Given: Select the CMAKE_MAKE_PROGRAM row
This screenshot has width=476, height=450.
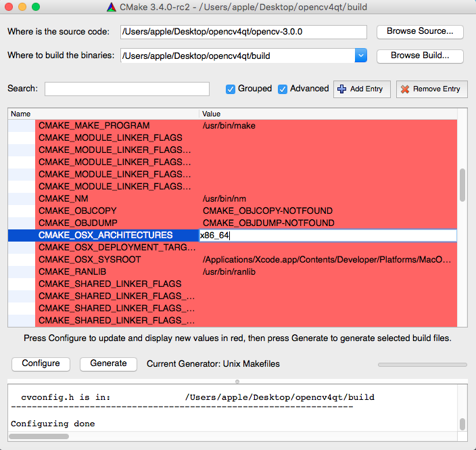Looking at the screenshot, I should pyautogui.click(x=232, y=125).
